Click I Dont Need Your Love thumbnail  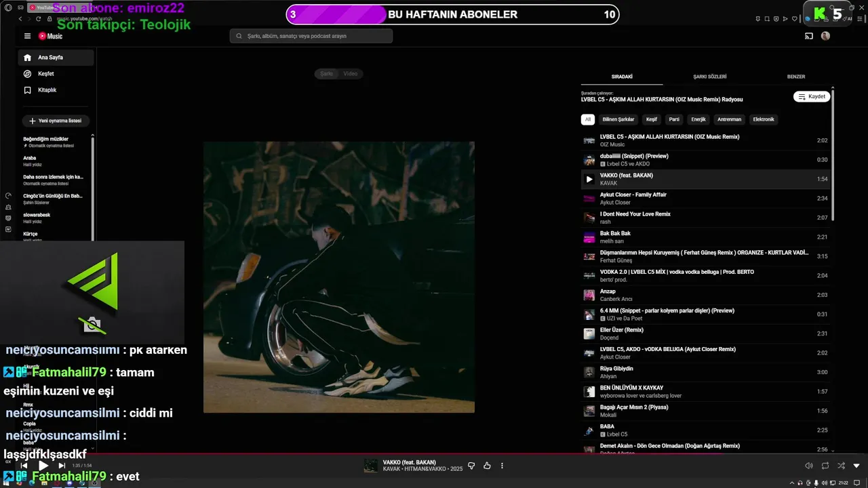(589, 218)
